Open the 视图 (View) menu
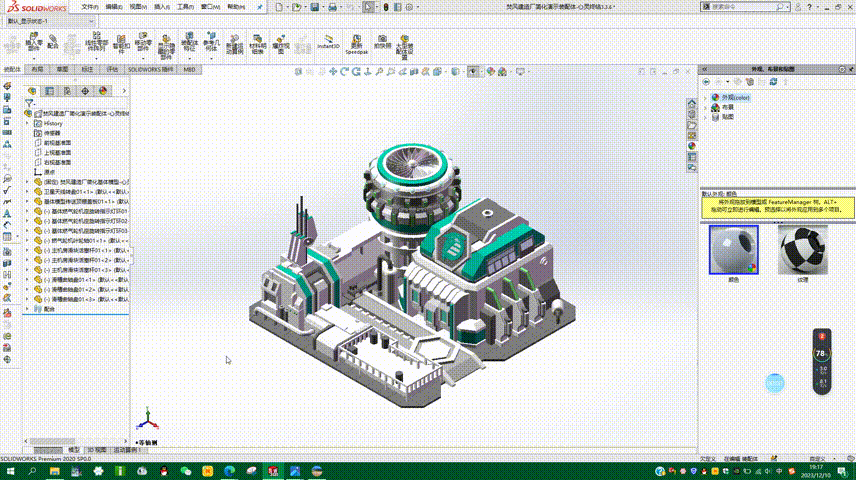This screenshot has width=856, height=480. (x=138, y=7)
